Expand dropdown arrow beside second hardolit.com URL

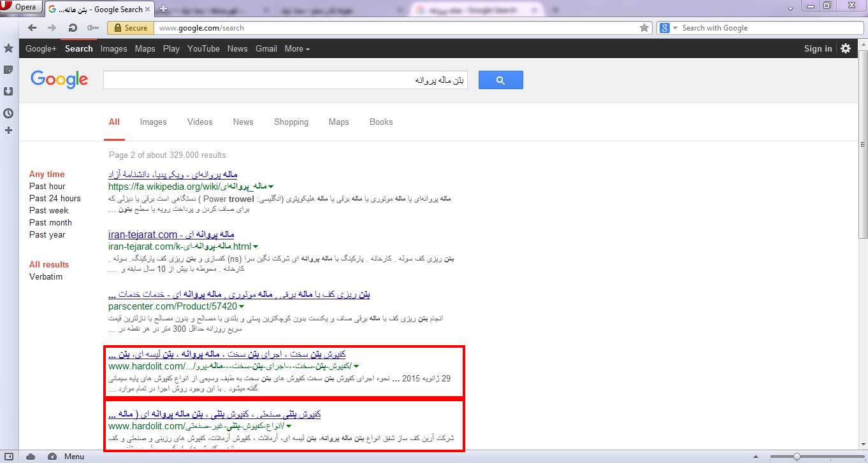tap(289, 426)
